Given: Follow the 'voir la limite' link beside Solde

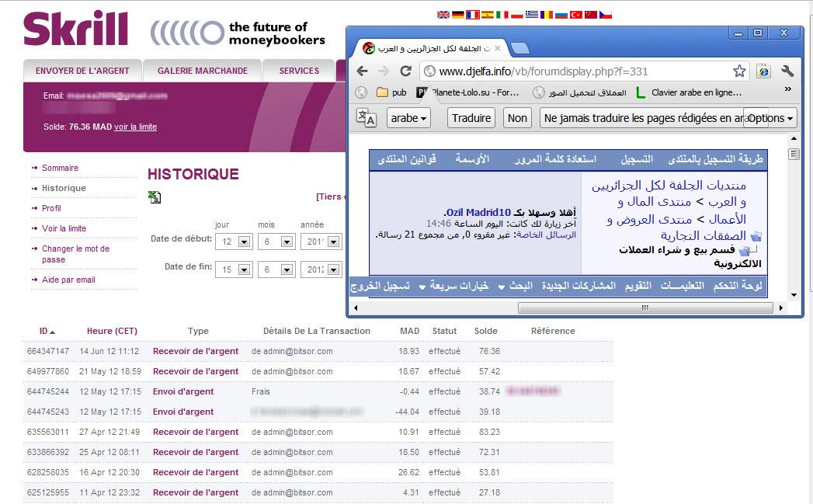Looking at the screenshot, I should click(x=135, y=127).
